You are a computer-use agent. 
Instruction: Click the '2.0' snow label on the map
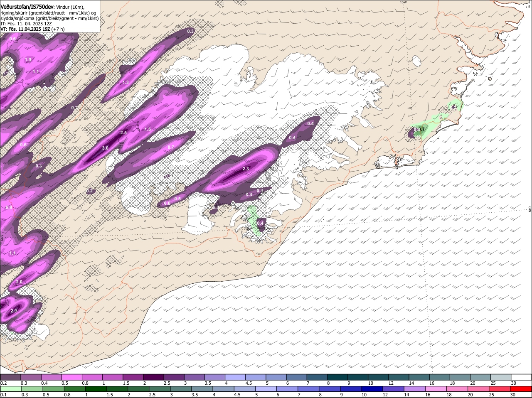(19, 282)
